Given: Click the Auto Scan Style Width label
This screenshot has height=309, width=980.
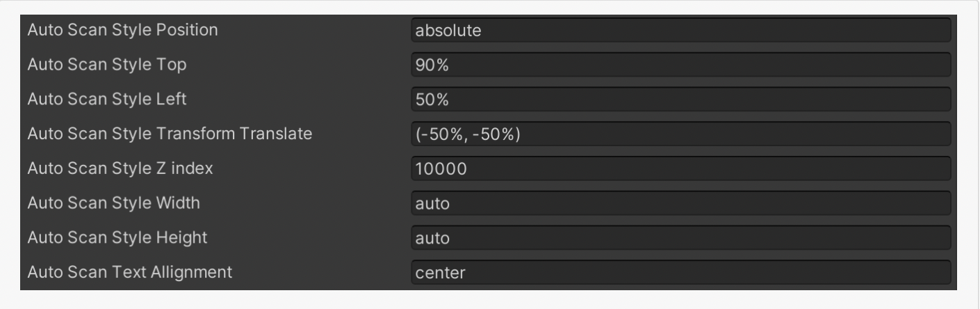Looking at the screenshot, I should 113,203.
